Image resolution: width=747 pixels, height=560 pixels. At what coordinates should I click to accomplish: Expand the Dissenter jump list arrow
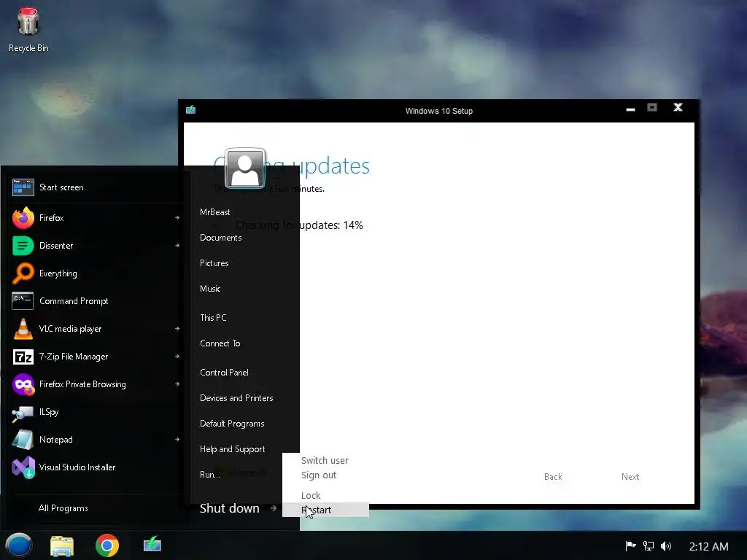177,246
